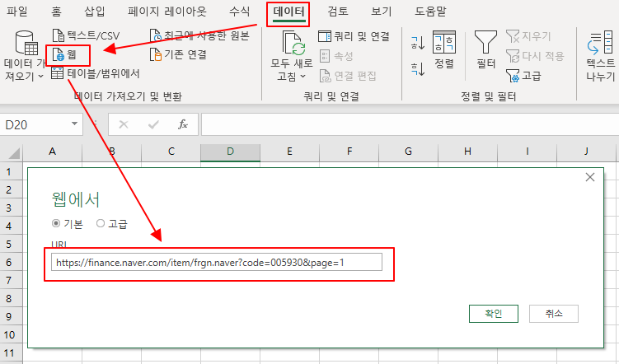This screenshot has height=364, width=619.
Task: Switch to the 홈 ribbon tab
Action: coord(56,12)
